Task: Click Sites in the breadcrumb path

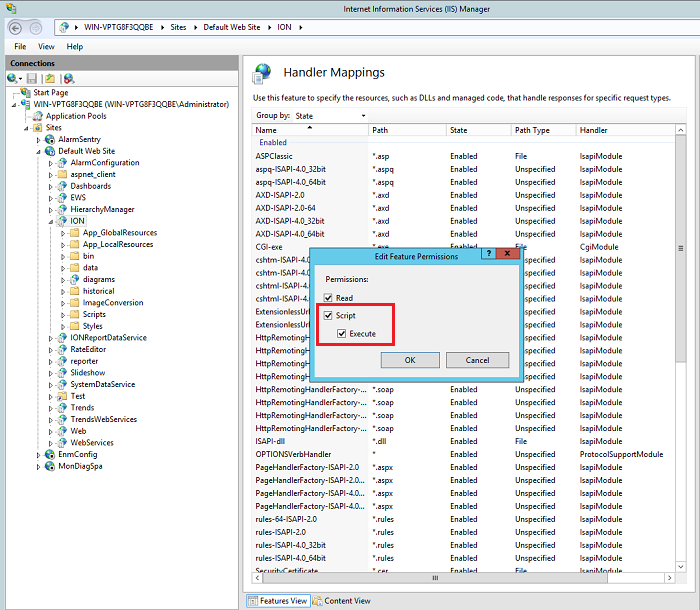Action: [178, 27]
